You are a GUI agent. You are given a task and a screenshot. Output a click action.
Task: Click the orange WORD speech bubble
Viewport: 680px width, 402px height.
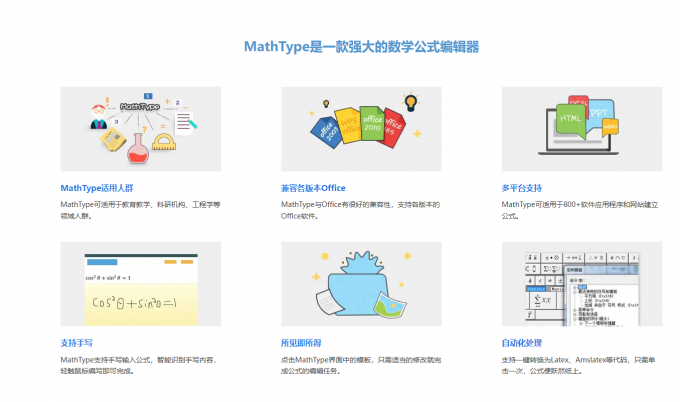tap(610, 127)
